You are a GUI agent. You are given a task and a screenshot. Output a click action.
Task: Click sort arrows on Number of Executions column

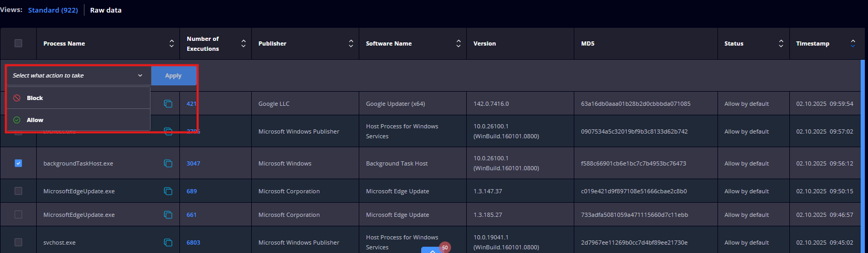tap(243, 43)
